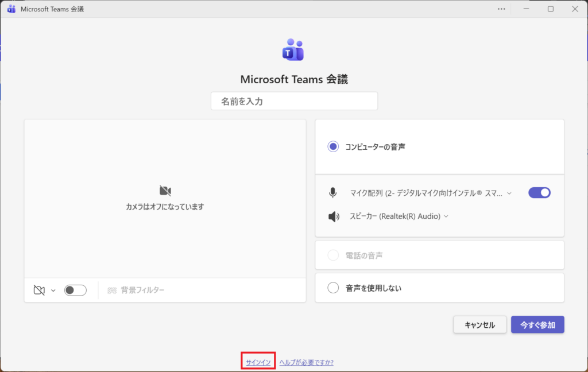Expand the camera device chevron
588x372 pixels.
pyautogui.click(x=53, y=290)
